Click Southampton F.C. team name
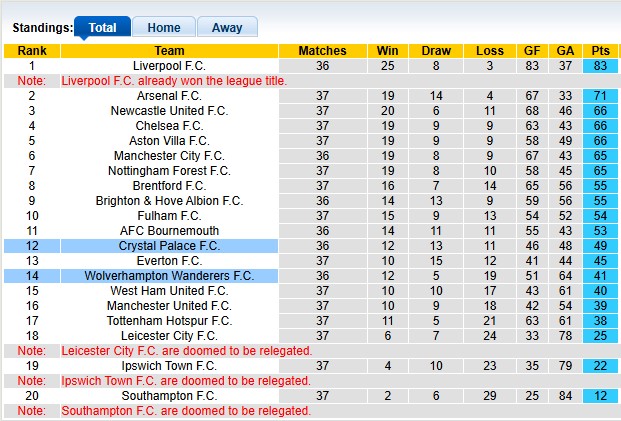Viewport: 621px width, 421px height. [169, 396]
